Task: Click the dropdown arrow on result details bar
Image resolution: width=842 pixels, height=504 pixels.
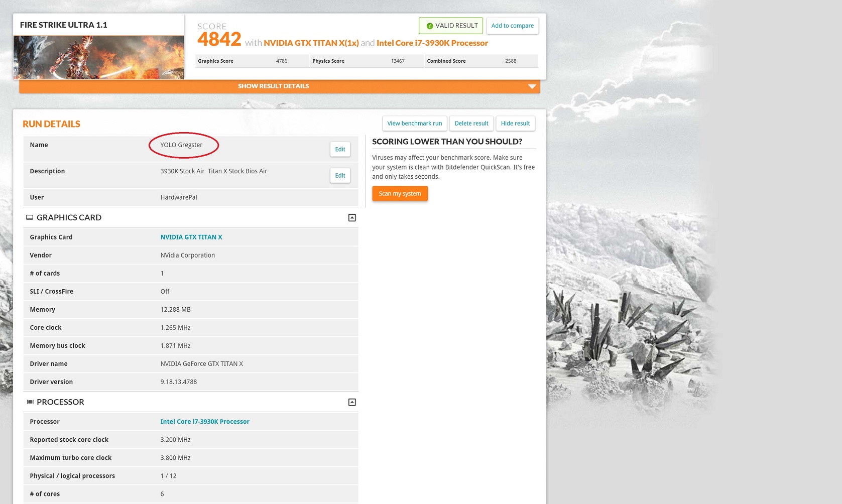Action: pos(532,87)
